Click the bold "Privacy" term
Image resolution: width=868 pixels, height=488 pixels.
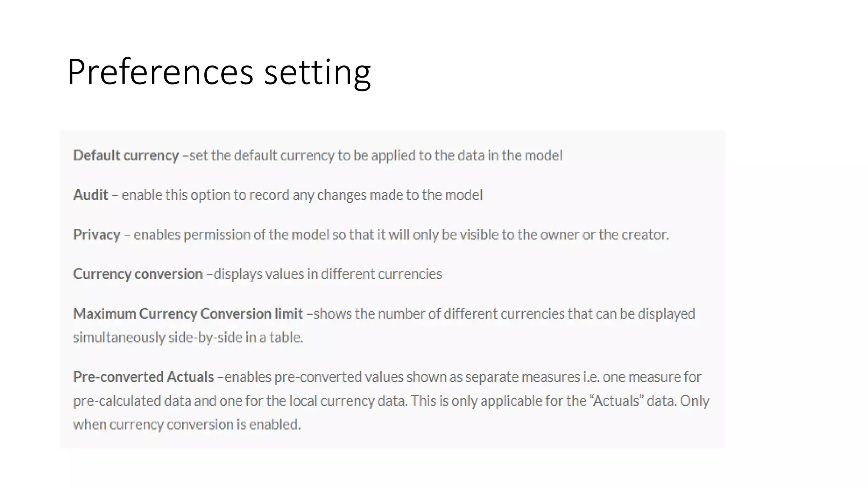coord(97,234)
